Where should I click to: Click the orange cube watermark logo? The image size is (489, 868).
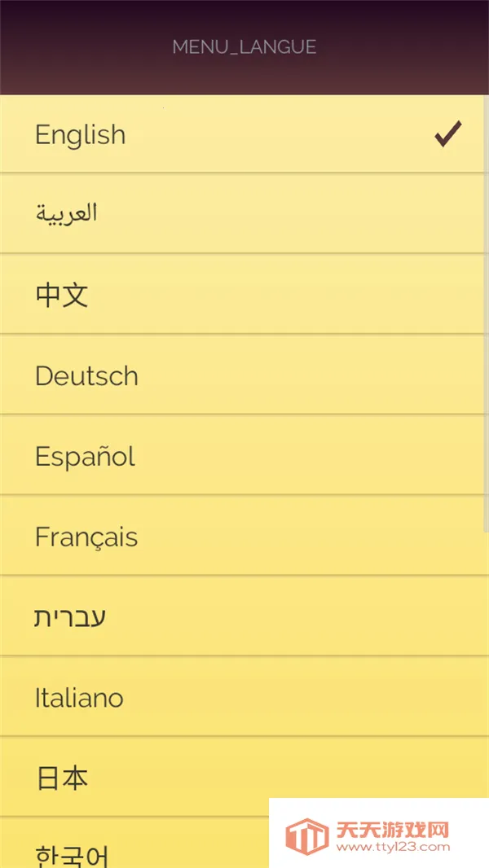305,836
